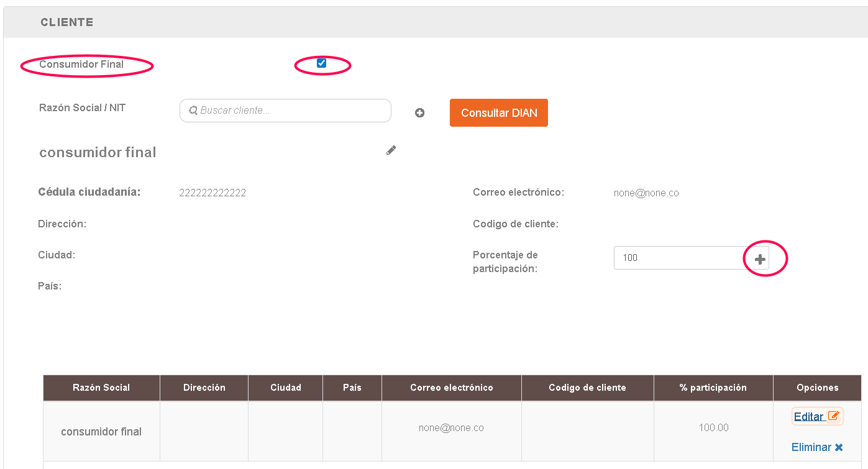Click the 100.00 participation value in table
This screenshot has width=868, height=469.
click(x=713, y=428)
